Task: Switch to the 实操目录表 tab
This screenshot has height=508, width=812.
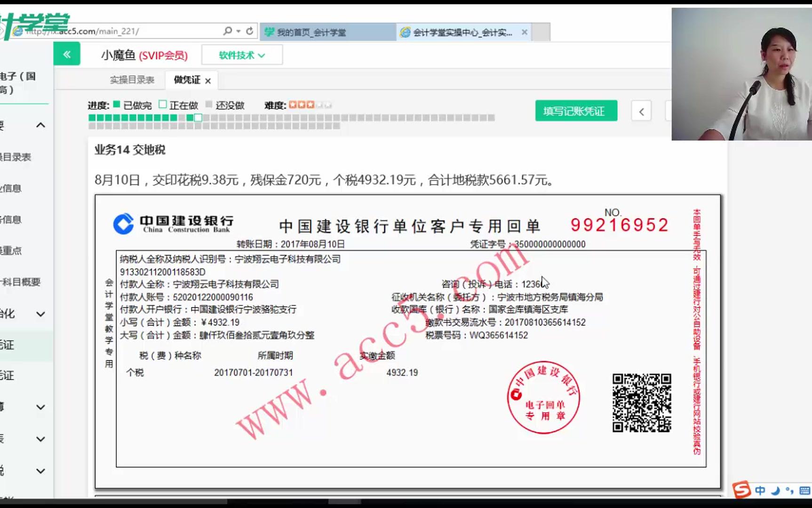Action: click(x=133, y=80)
